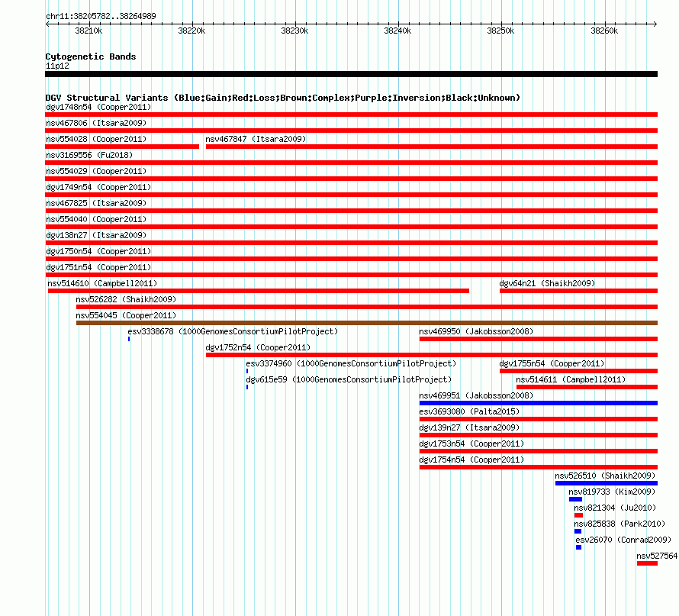Open dgv1753n54 (Cooper2011) variant
This screenshot has width=679, height=616.
tap(471, 443)
